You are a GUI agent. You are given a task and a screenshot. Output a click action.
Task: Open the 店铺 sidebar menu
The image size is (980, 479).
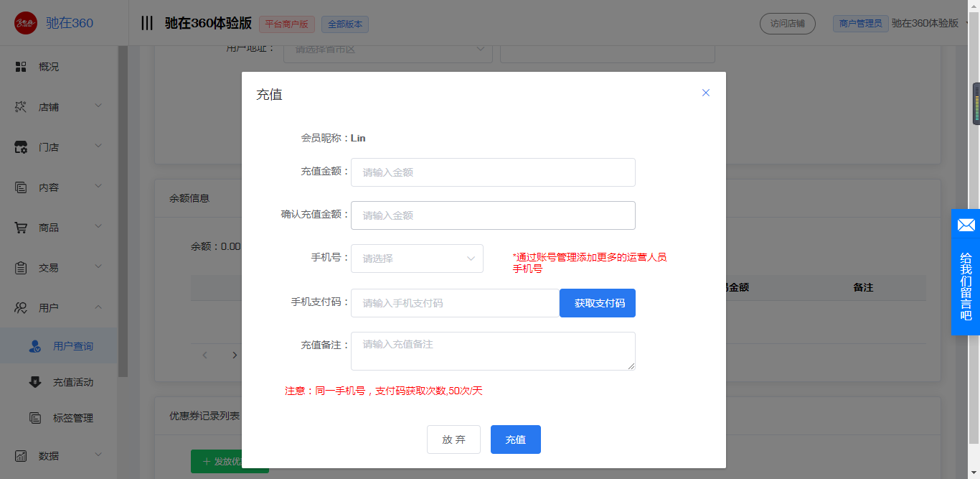pos(59,107)
